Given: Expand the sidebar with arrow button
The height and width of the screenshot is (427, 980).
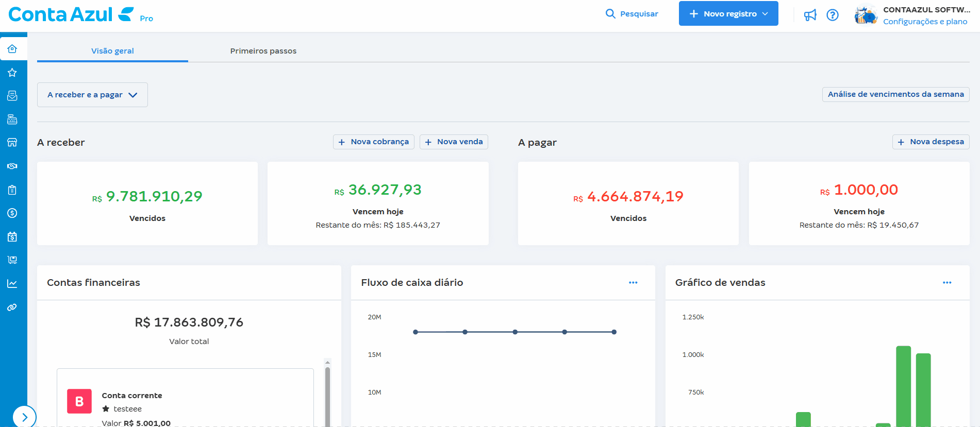Looking at the screenshot, I should pyautogui.click(x=24, y=417).
